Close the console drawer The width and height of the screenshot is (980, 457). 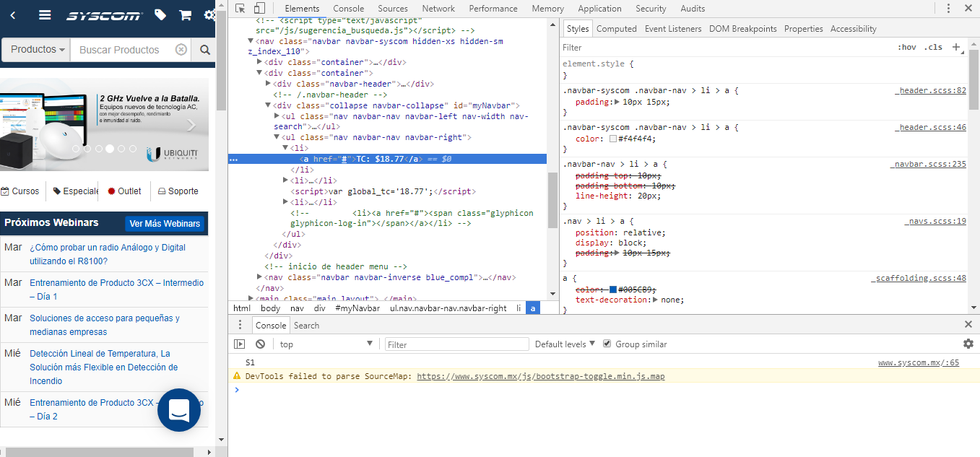[968, 325]
